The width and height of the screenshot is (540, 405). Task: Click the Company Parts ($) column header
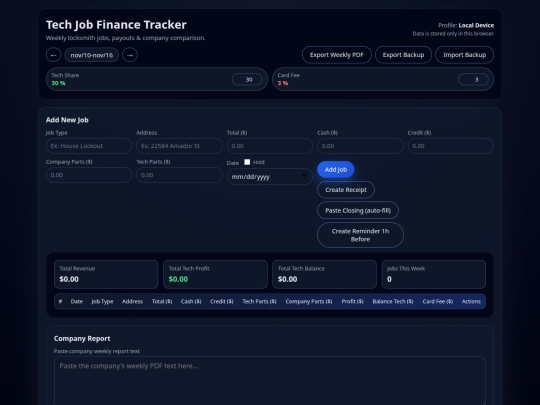(x=309, y=301)
